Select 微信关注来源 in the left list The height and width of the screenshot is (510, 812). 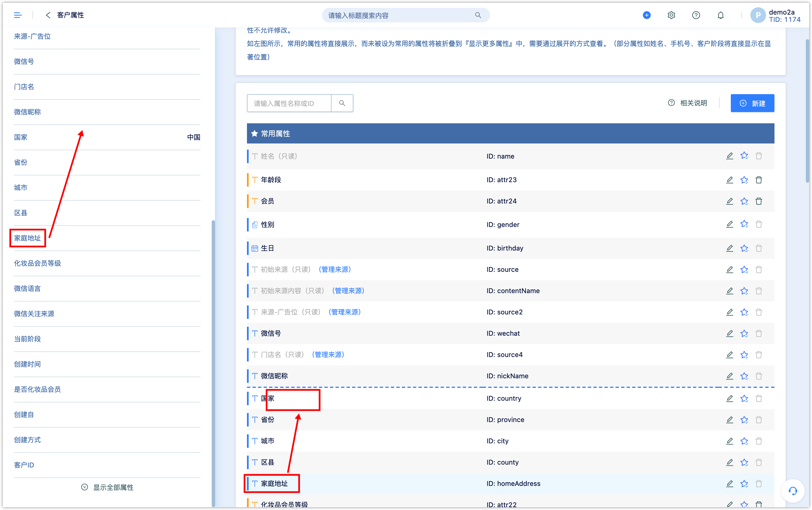pyautogui.click(x=34, y=314)
